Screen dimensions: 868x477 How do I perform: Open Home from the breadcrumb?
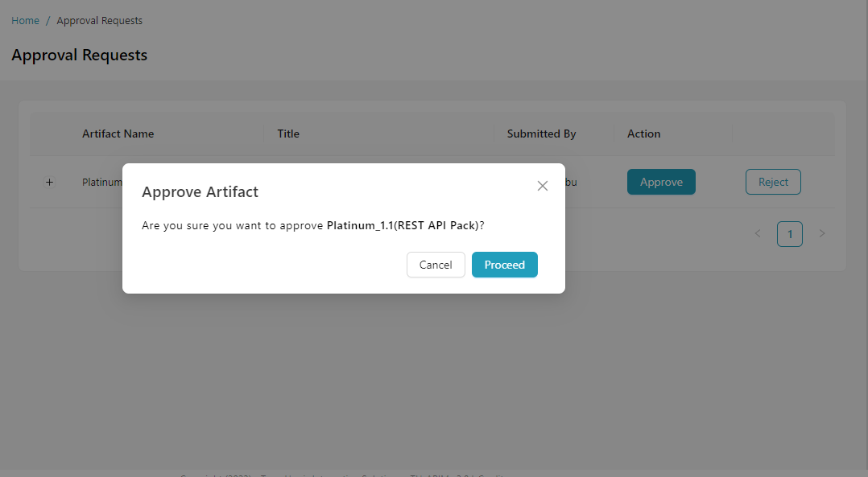click(x=25, y=20)
